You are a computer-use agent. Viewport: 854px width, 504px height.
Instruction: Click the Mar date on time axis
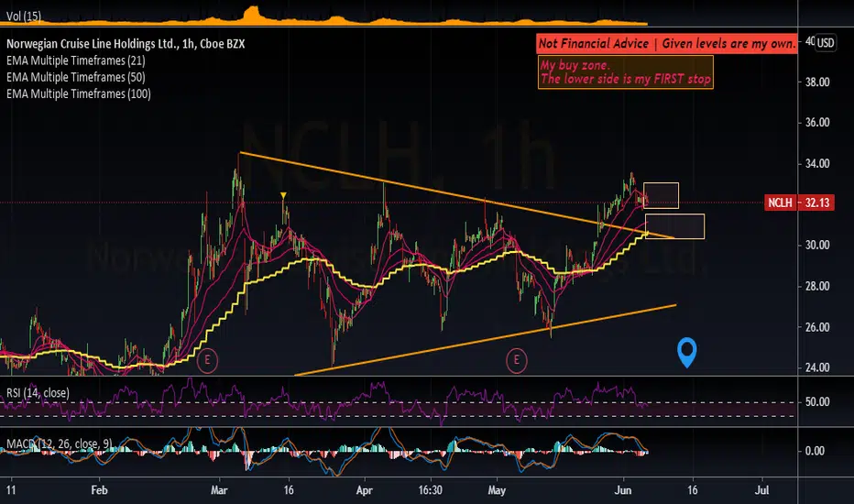tap(219, 490)
